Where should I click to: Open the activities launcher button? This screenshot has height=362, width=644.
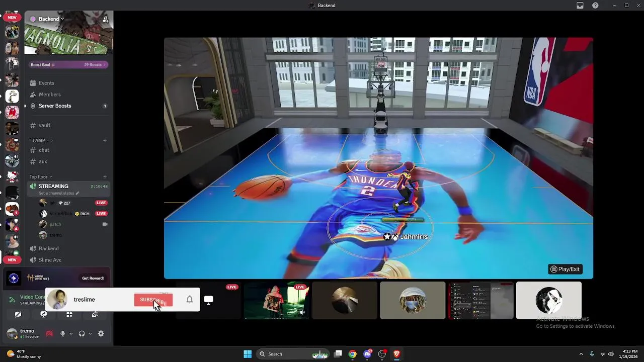click(x=69, y=314)
